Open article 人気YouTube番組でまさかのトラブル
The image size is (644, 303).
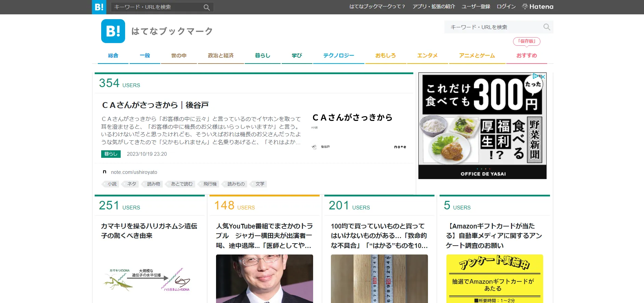click(x=264, y=236)
